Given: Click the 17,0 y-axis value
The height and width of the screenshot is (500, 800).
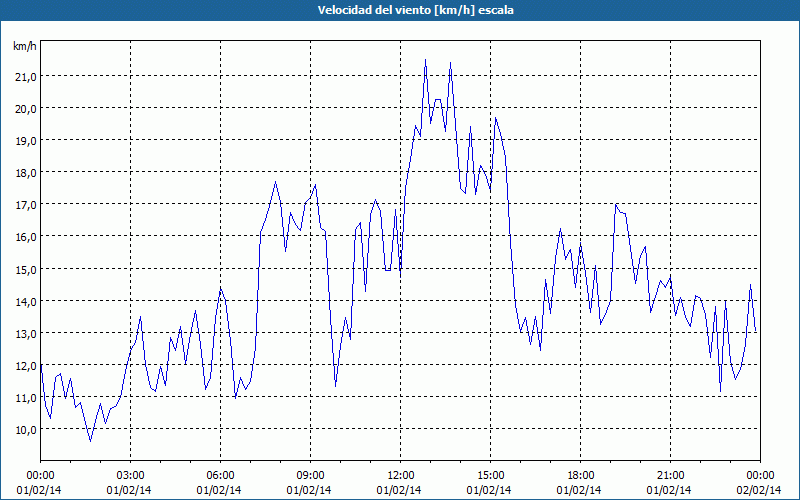Looking at the screenshot, I should coord(25,205).
